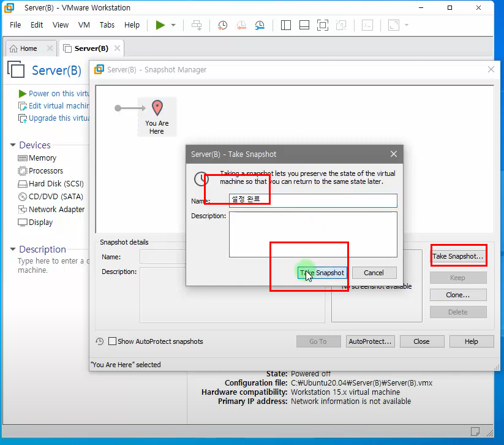Click the Close button in Snapshot Manager
The image size is (504, 445).
(422, 341)
